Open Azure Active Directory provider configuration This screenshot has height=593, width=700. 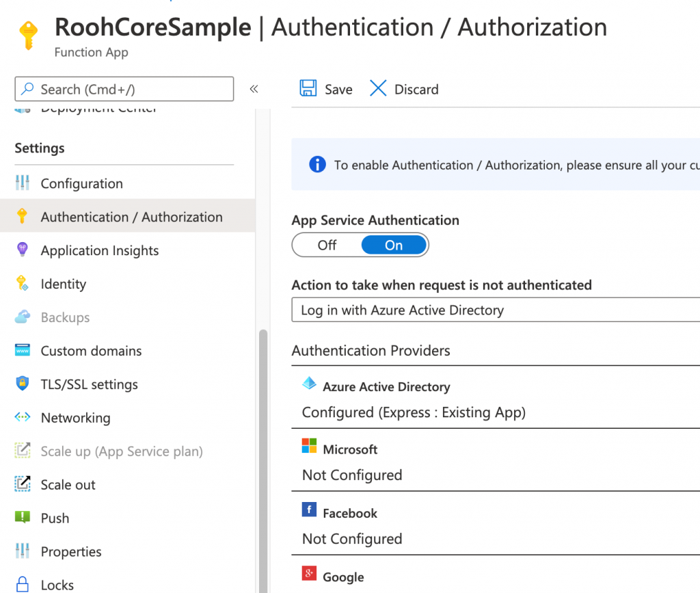pyautogui.click(x=496, y=397)
